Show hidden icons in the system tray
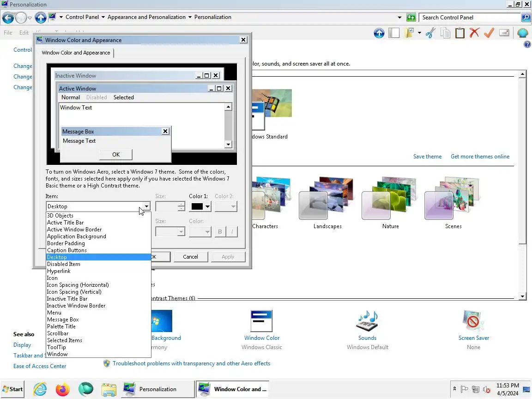532x399 pixels. tap(454, 389)
